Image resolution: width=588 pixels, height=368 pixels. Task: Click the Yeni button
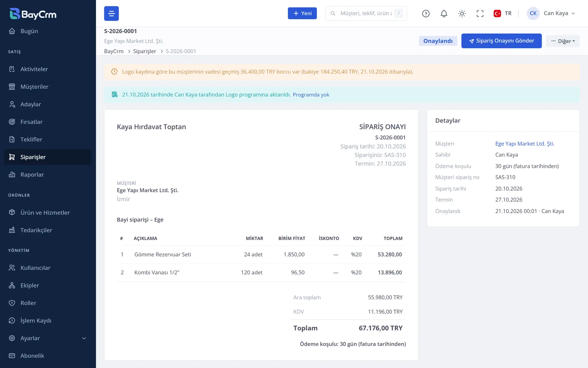pos(302,13)
